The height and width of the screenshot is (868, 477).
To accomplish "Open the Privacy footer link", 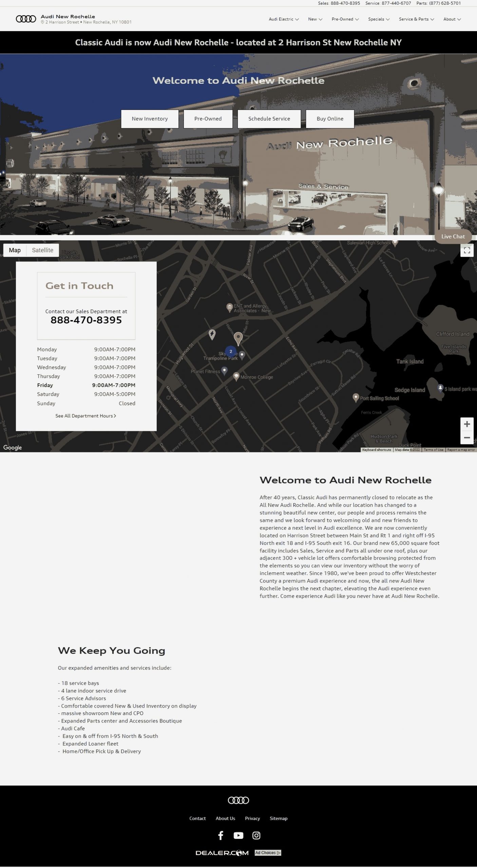I will (x=252, y=818).
